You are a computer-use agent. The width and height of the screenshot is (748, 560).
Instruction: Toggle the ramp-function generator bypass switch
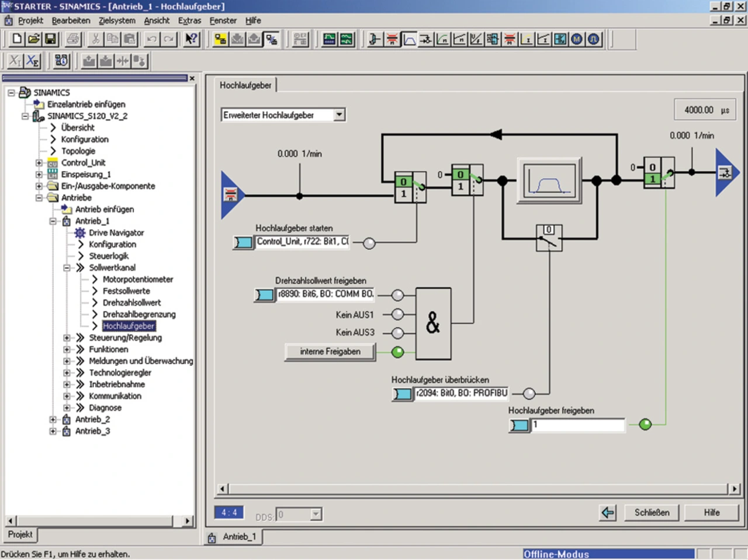[x=549, y=238]
